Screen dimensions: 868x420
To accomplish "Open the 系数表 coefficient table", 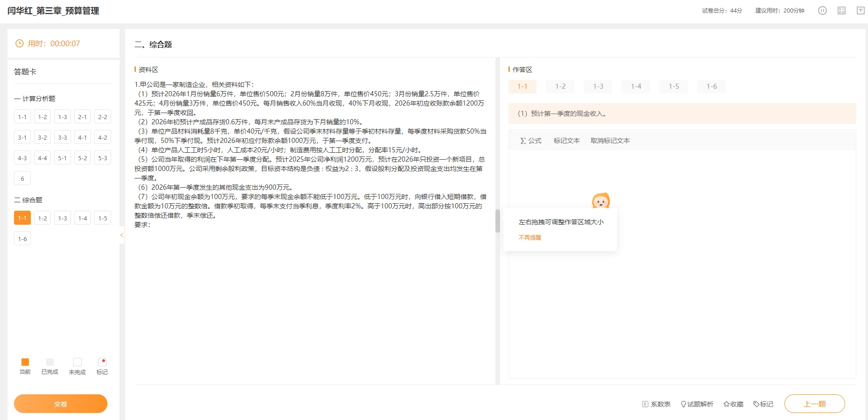I will point(656,404).
